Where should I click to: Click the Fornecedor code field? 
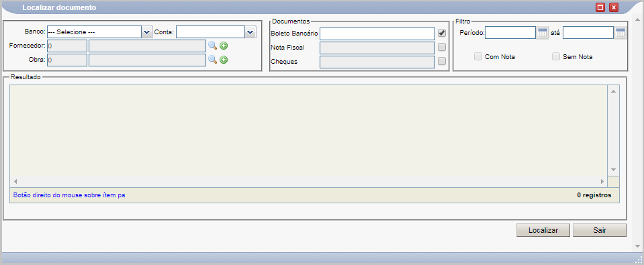tap(67, 46)
